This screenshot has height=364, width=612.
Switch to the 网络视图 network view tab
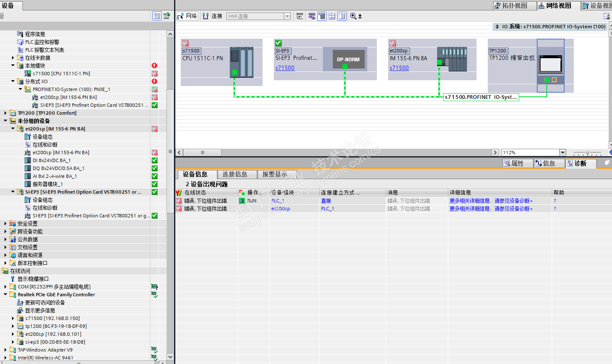(558, 5)
